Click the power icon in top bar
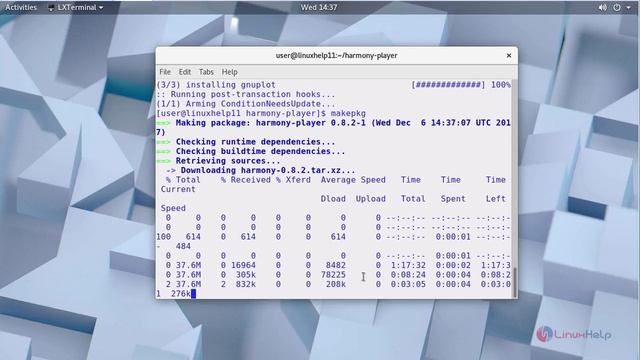640x360 pixels. tap(617, 7)
